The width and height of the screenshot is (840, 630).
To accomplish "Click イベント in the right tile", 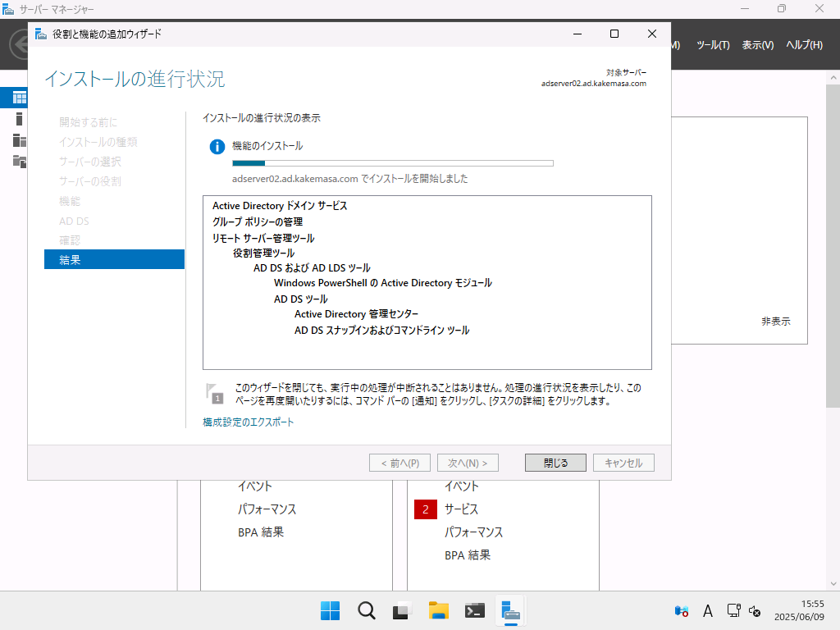I will click(x=461, y=486).
